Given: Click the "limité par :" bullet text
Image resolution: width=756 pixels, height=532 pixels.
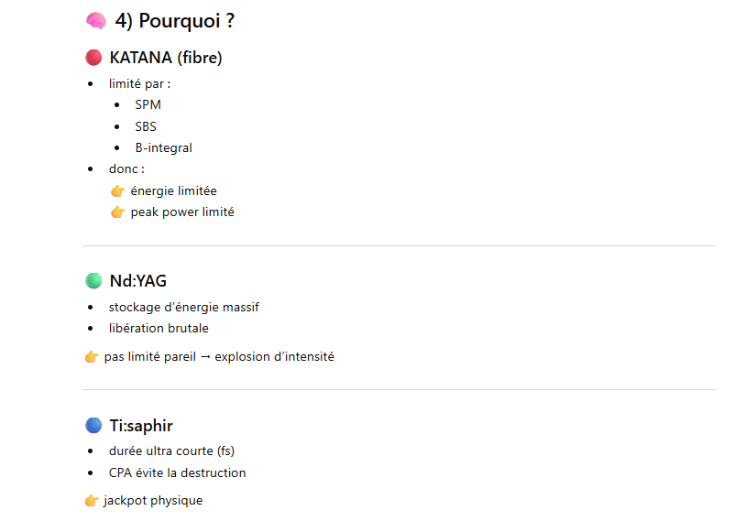Looking at the screenshot, I should (139, 83).
